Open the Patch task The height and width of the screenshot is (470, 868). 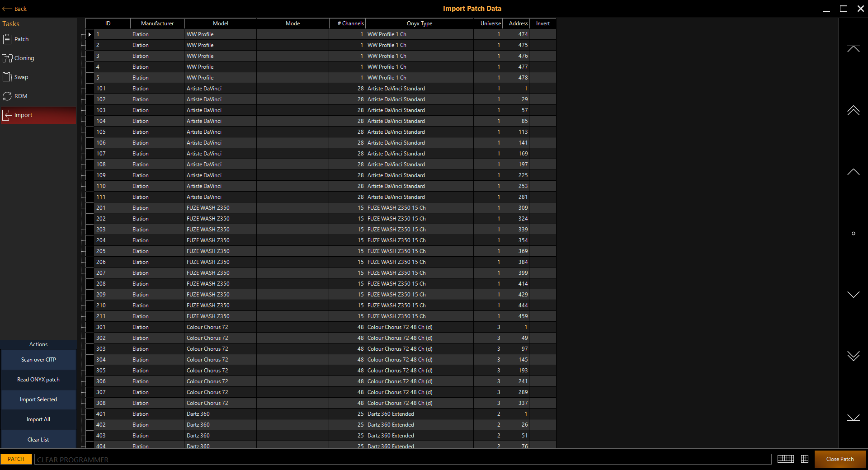tap(38, 39)
